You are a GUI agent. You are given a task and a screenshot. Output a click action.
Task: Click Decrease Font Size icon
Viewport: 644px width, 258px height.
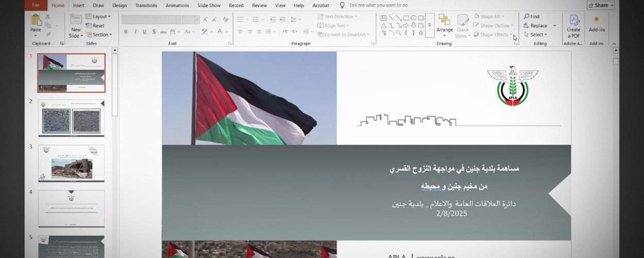(x=214, y=20)
